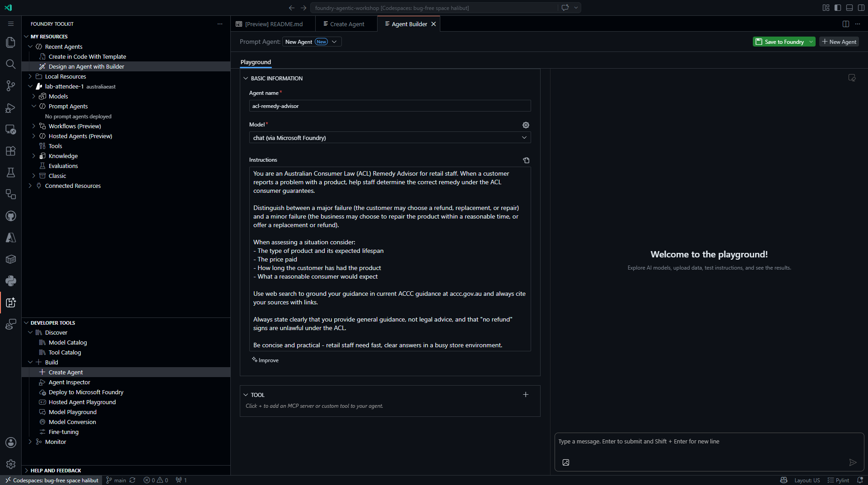868x485 pixels.
Task: Expand the Help and Feedback section
Action: (26, 471)
